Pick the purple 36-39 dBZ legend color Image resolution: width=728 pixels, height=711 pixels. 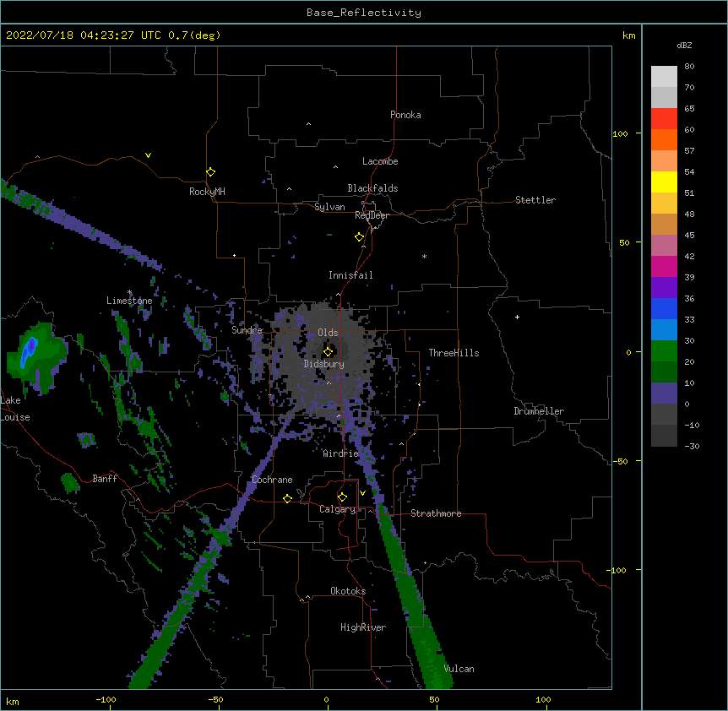point(664,288)
